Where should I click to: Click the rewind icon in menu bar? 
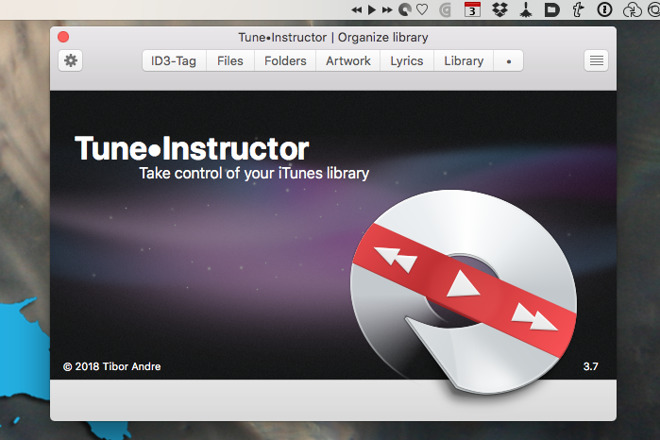[357, 10]
